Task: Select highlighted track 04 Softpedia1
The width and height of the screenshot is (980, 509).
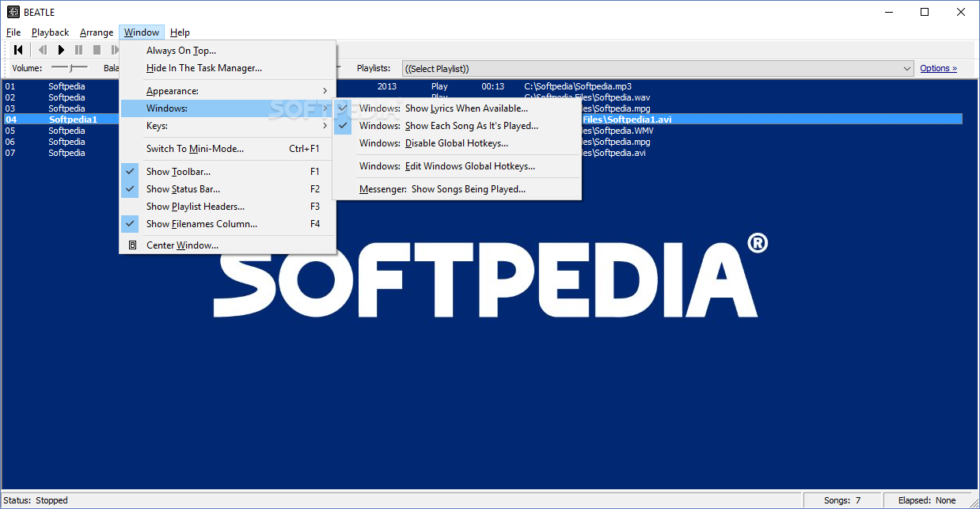Action: pos(482,120)
